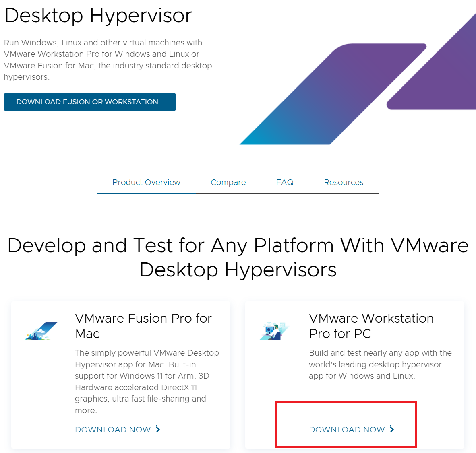476x453 pixels.
Task: Open the Product Overview tab
Action: pos(146,182)
